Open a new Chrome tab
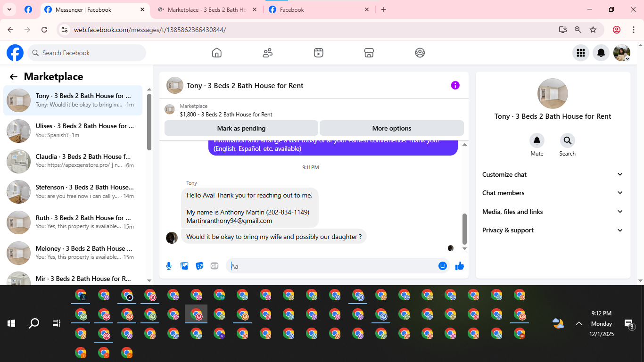This screenshot has height=362, width=644. (384, 9)
